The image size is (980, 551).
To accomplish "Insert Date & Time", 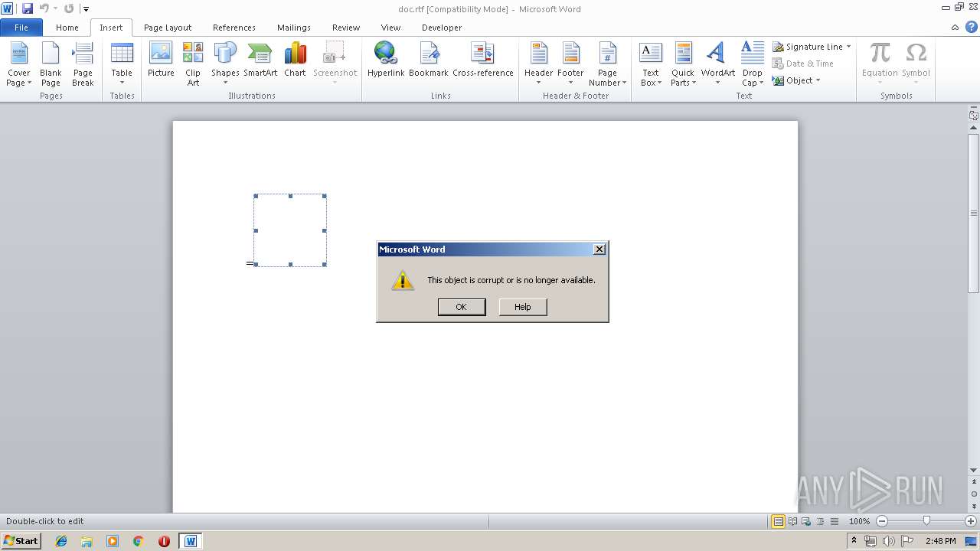I will 802,64.
